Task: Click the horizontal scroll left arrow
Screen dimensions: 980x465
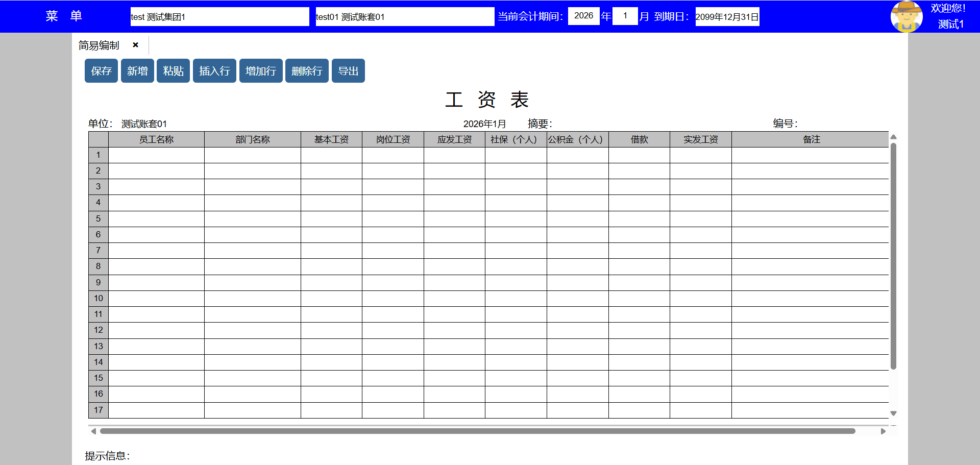Action: [x=93, y=431]
